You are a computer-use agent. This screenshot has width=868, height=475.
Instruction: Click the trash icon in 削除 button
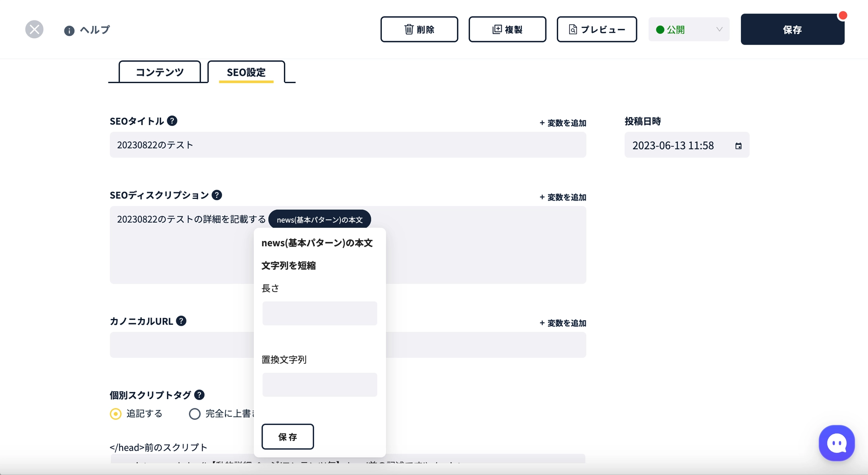click(409, 29)
